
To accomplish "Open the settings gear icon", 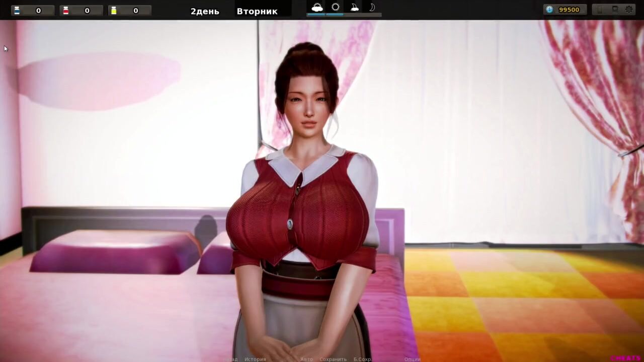I will pos(629,10).
